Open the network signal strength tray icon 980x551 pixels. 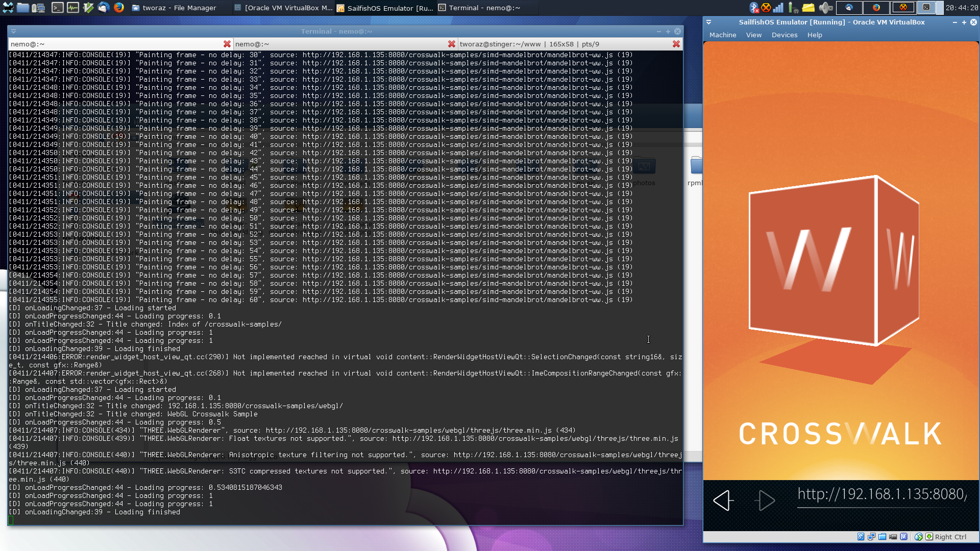pyautogui.click(x=778, y=8)
